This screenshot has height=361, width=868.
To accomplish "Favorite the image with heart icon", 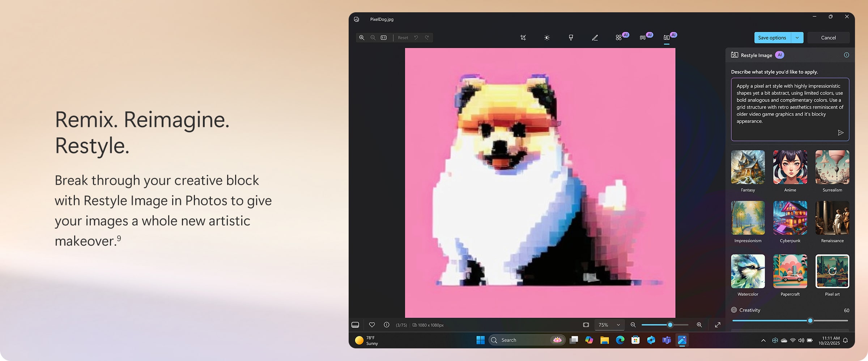I will (x=372, y=325).
